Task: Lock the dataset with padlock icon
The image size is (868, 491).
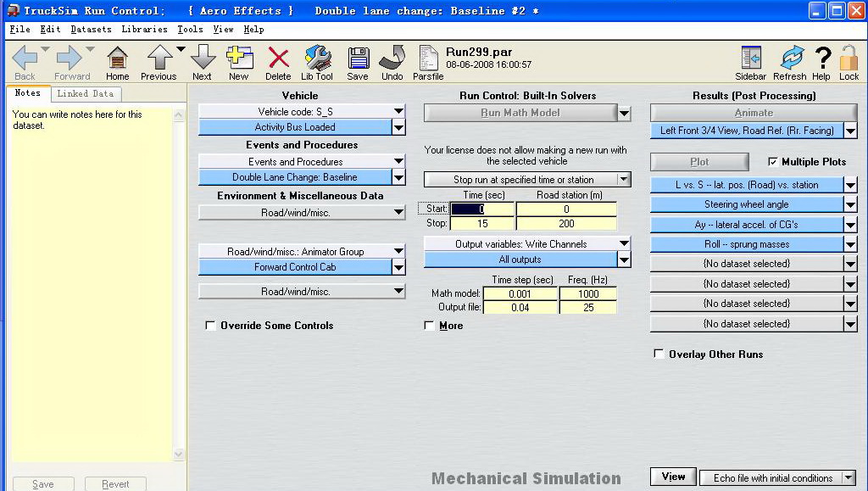Action: point(849,58)
